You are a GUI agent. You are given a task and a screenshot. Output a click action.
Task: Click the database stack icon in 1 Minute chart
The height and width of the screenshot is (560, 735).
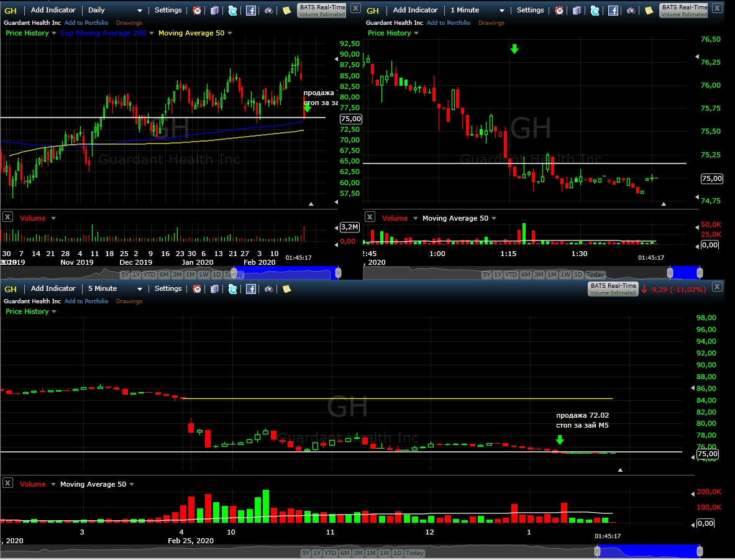(x=577, y=11)
